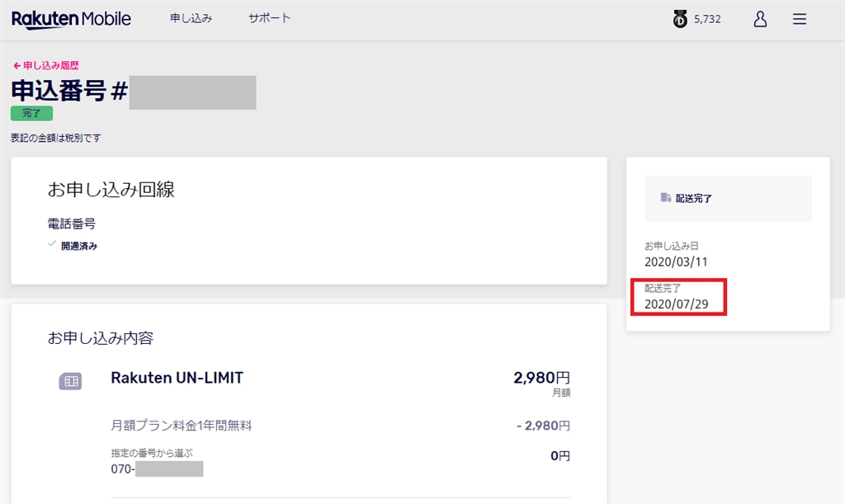Click the 配送完了 date 2020/07/29
The height and width of the screenshot is (504, 845).
coord(676,304)
